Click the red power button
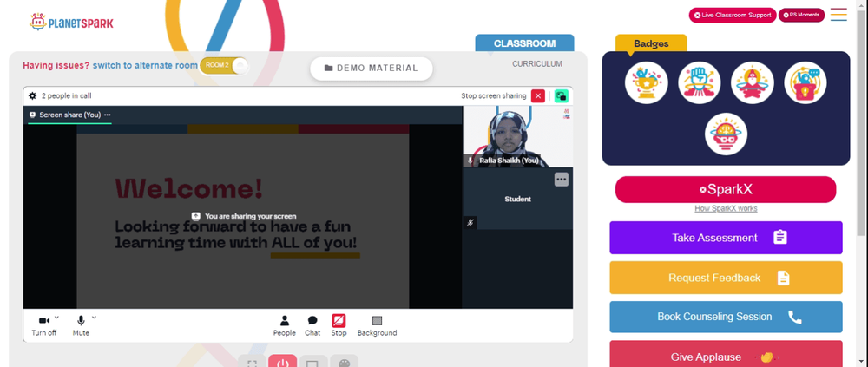 coord(283,362)
